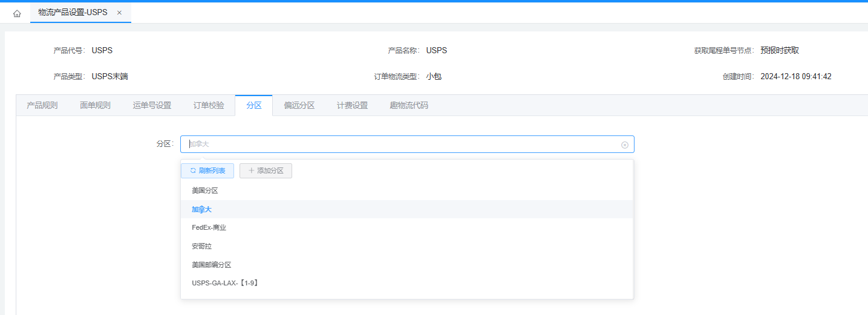Viewport: 868px width, 315px height.
Task: Focus the 分区 dropdown input field
Action: (x=407, y=145)
